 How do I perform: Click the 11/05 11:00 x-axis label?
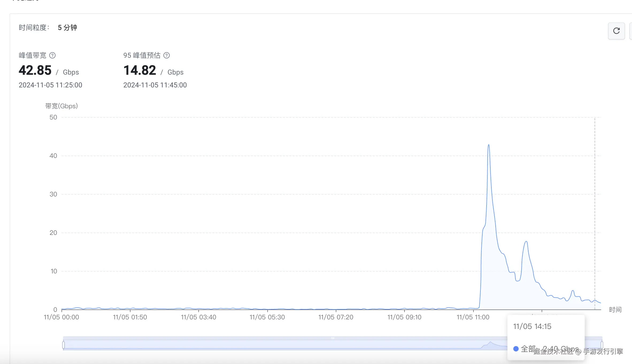(473, 317)
